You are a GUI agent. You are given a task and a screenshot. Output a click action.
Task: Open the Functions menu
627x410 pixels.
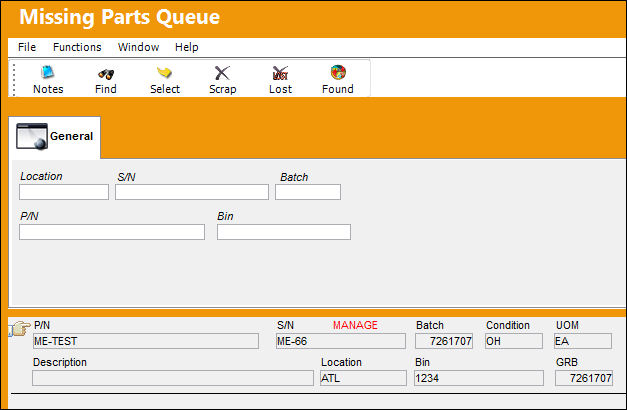[77, 47]
